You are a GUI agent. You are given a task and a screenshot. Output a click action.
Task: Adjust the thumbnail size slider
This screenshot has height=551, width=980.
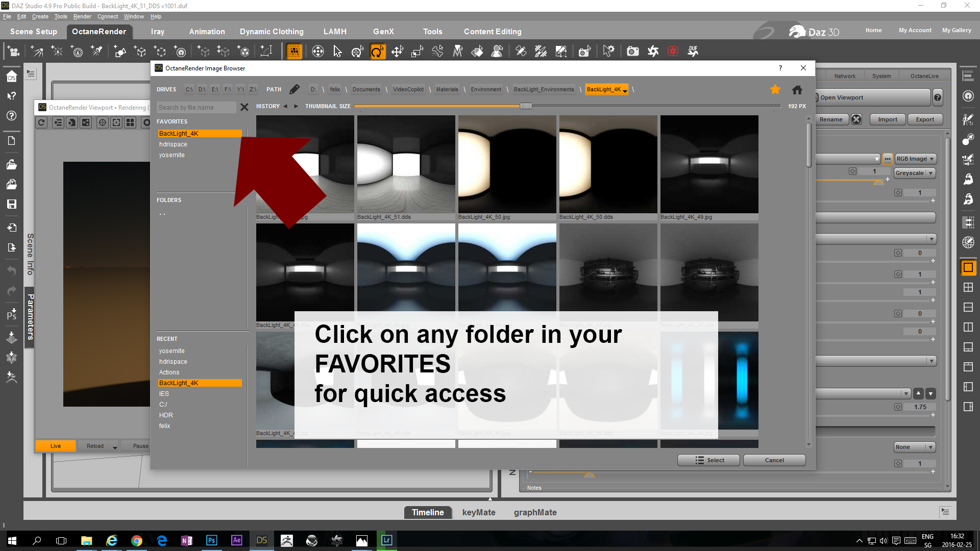pyautogui.click(x=526, y=106)
